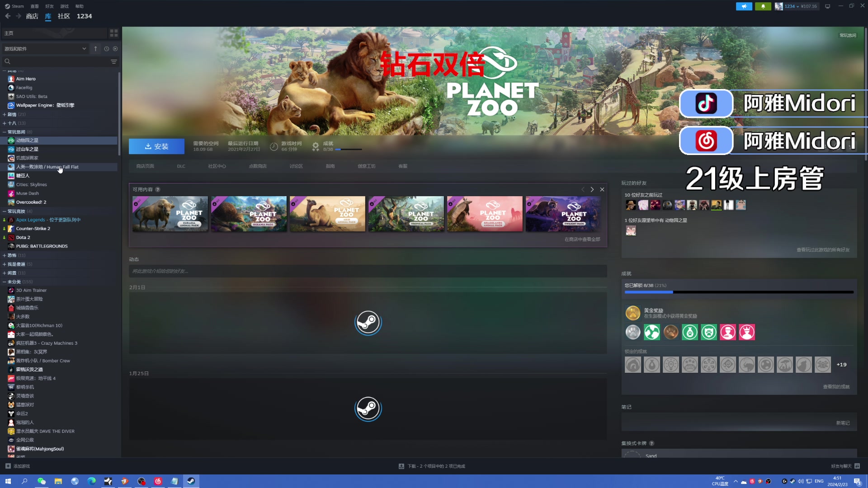
Task: Click the ready-to-play filter icon
Action: 115,49
